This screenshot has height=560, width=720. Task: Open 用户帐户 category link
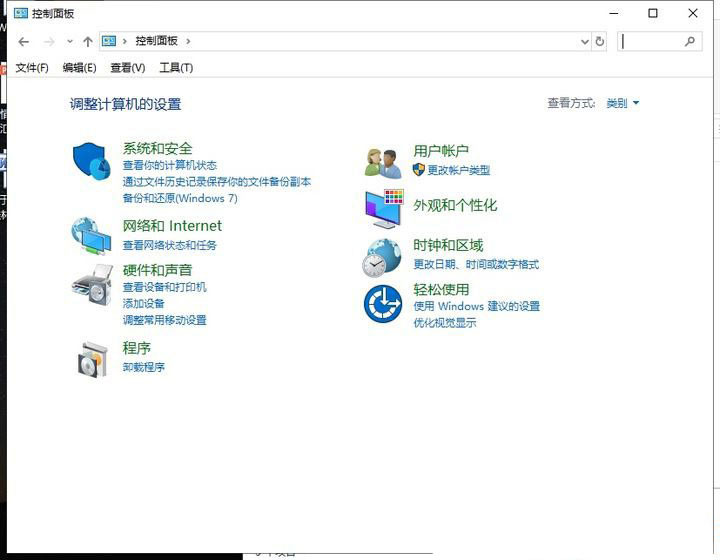click(x=441, y=151)
